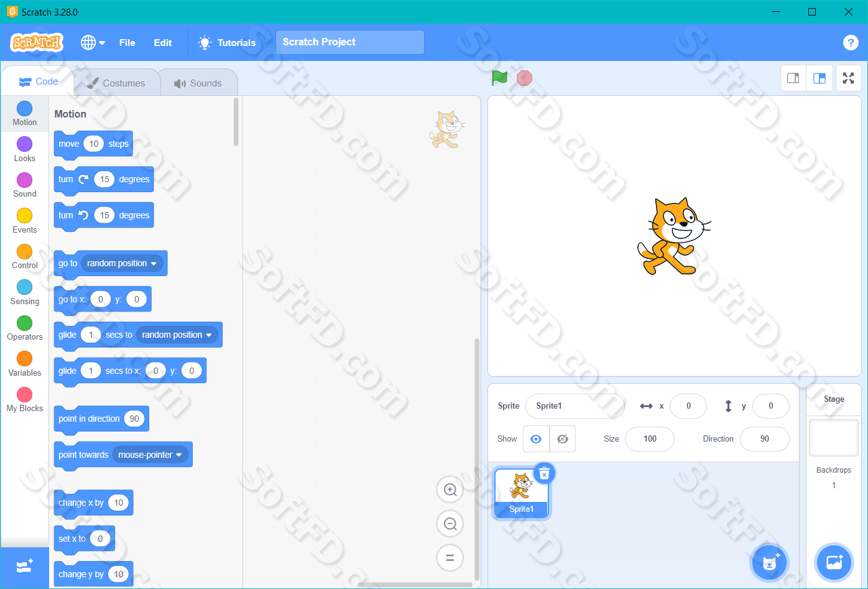
Task: Click the move 10 steps block
Action: point(93,144)
